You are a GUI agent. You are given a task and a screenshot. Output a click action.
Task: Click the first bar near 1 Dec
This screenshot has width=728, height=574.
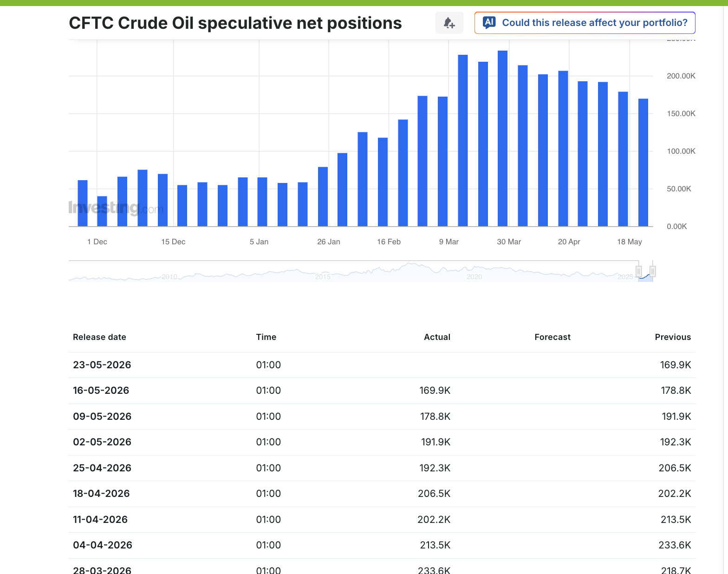tap(83, 203)
